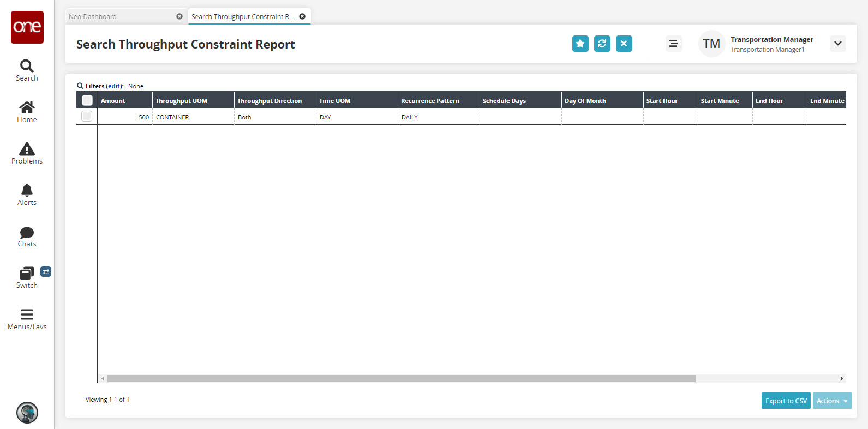Click the Transportation Manager user name

[x=772, y=39]
